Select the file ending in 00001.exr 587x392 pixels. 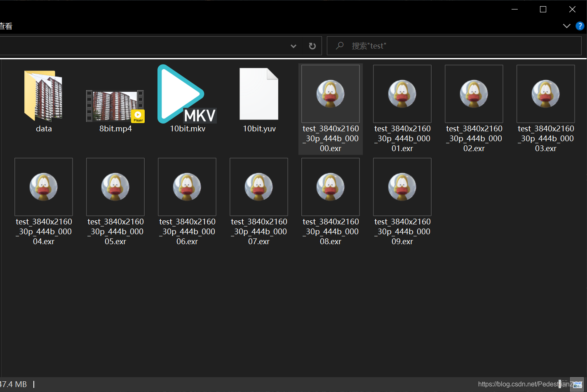(402, 94)
